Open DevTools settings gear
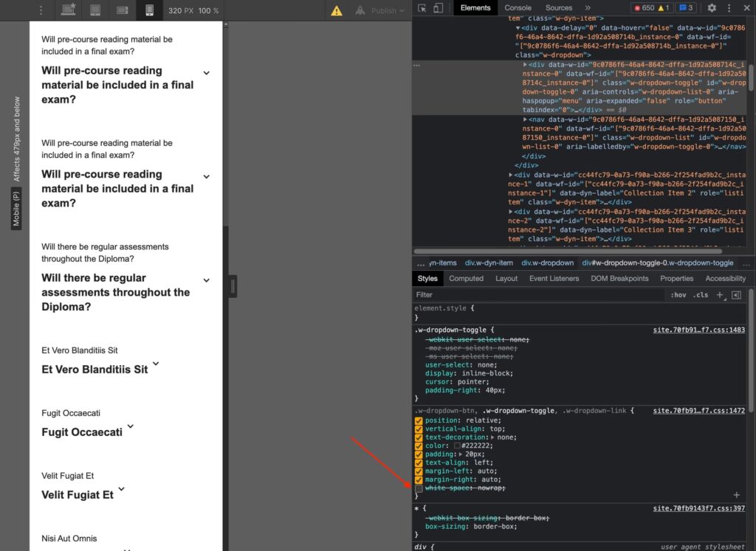Viewport: 756px width, 551px height. [x=712, y=8]
